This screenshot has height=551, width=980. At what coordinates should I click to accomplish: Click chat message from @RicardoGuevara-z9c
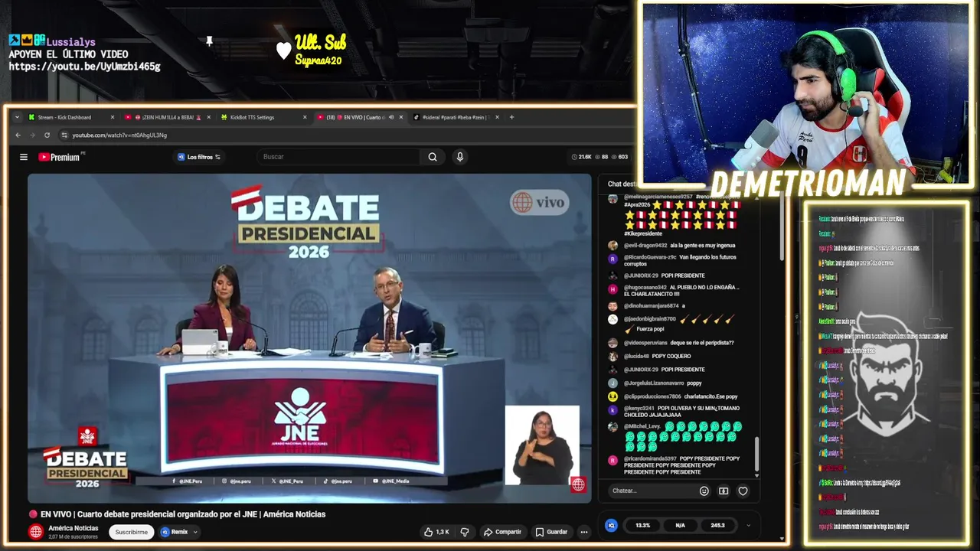(674, 260)
